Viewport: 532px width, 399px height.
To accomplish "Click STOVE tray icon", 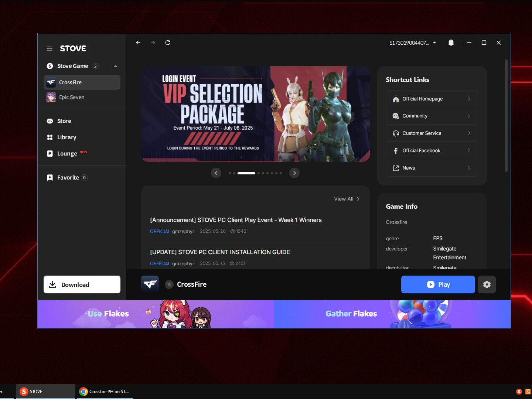I will (x=519, y=392).
